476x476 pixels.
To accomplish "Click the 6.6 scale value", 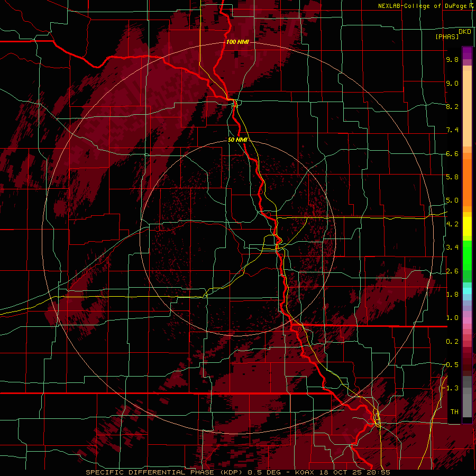I will 452,153.
